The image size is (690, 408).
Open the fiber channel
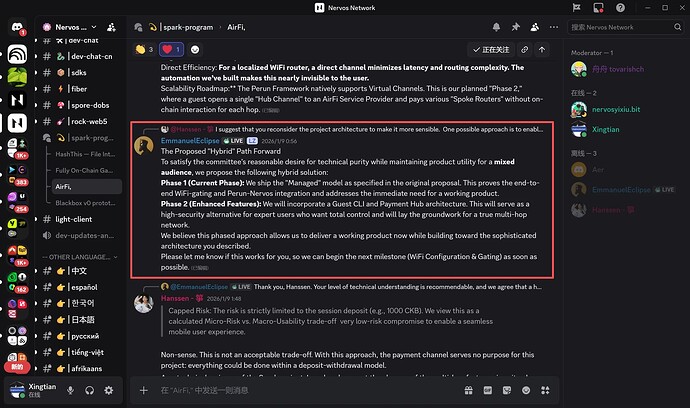[x=75, y=87]
